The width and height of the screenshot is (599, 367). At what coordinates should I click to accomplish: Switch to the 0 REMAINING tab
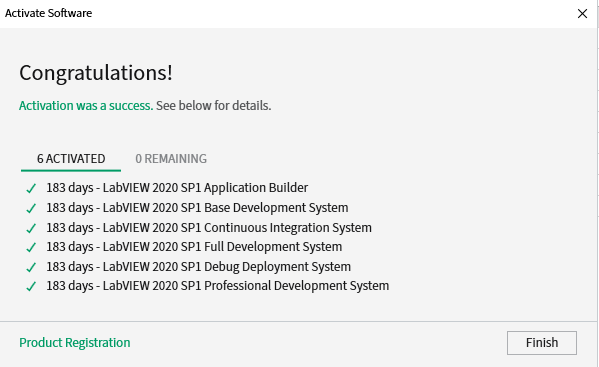[171, 158]
